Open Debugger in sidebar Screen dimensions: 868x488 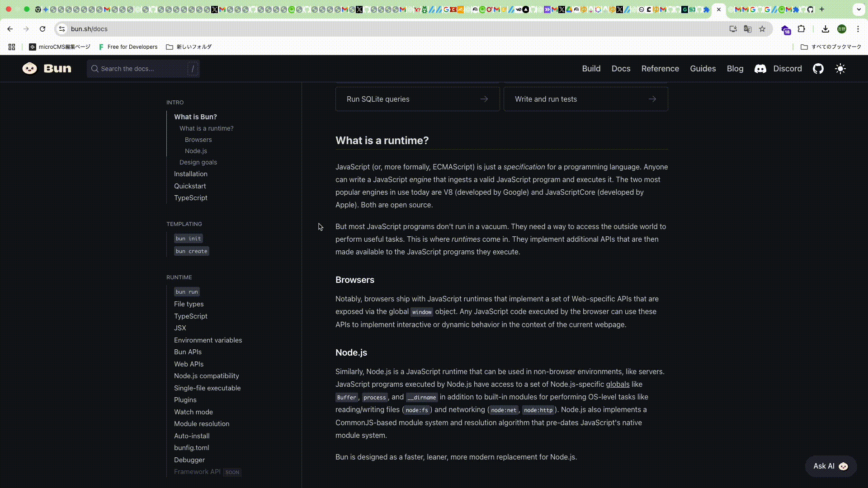click(x=189, y=460)
